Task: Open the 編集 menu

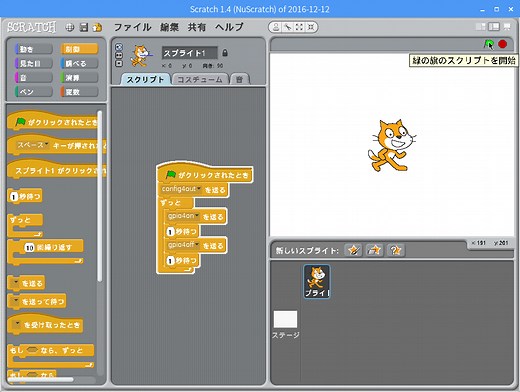Action: click(169, 27)
